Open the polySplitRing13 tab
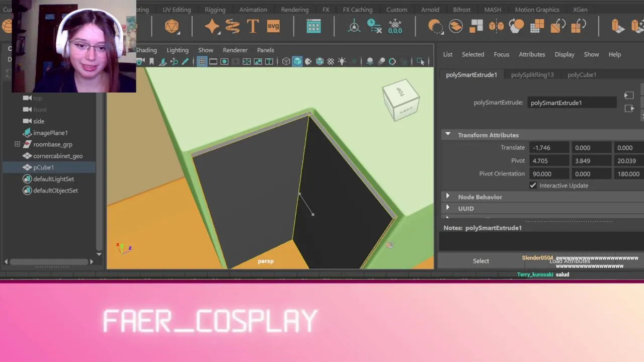The width and height of the screenshot is (644, 362). pos(532,74)
